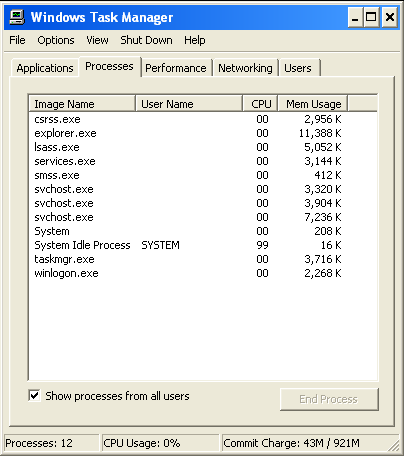Sort processes by Mem Usage column
The image size is (404, 456).
click(313, 104)
